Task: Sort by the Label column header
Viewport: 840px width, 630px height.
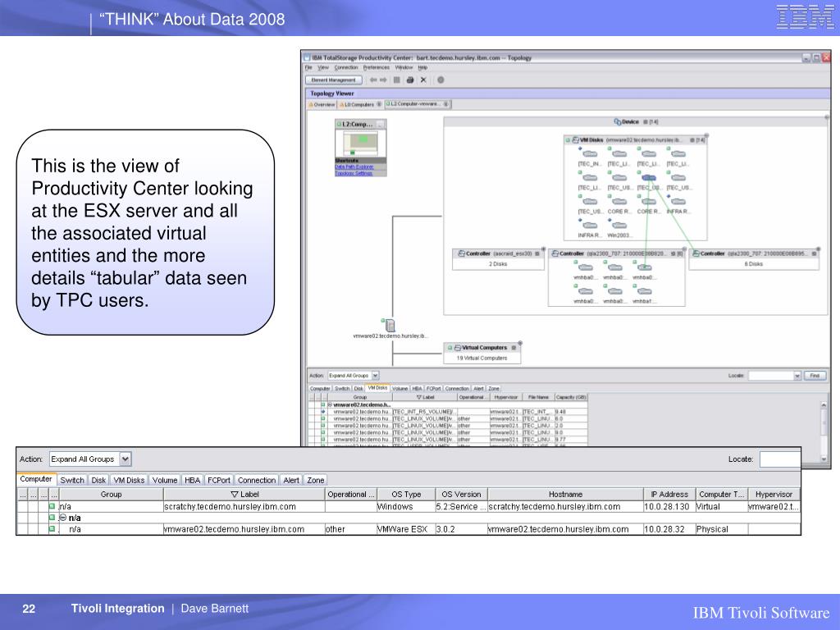Action: 244,495
